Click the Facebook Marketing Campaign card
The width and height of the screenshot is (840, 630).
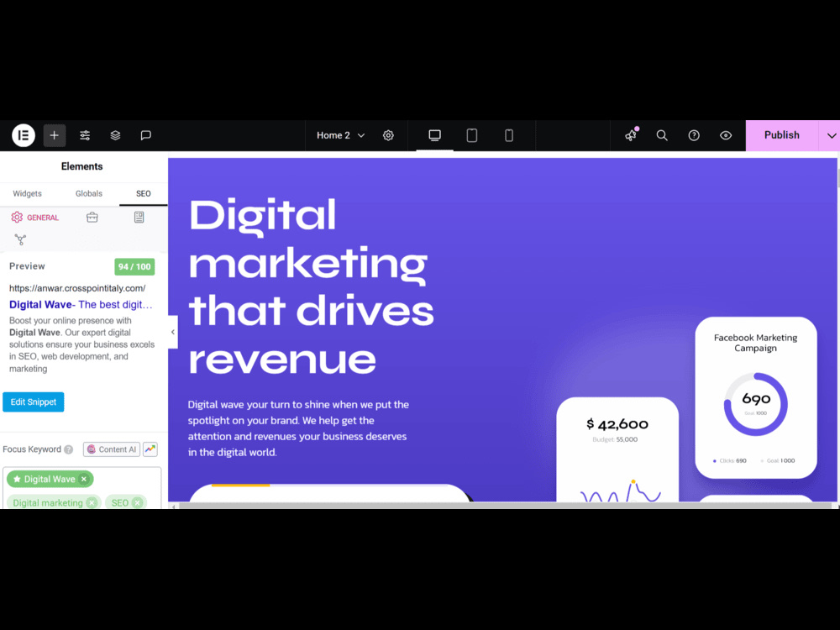coord(756,397)
